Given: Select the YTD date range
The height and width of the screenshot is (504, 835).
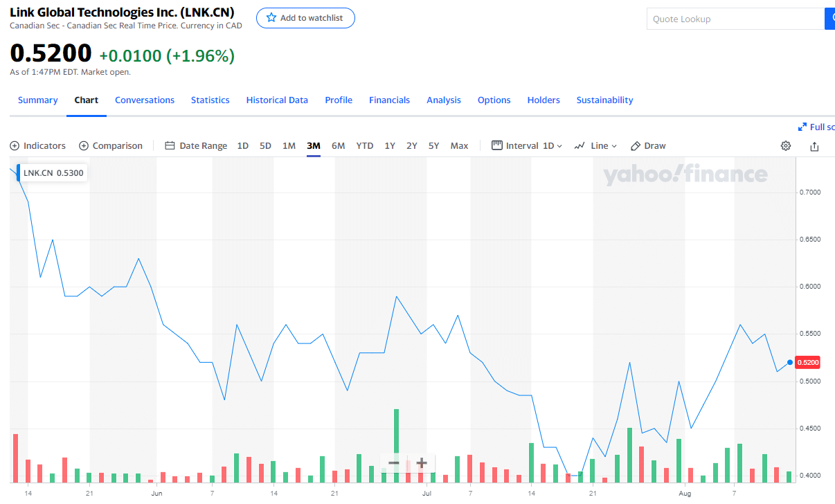Looking at the screenshot, I should pos(365,145).
